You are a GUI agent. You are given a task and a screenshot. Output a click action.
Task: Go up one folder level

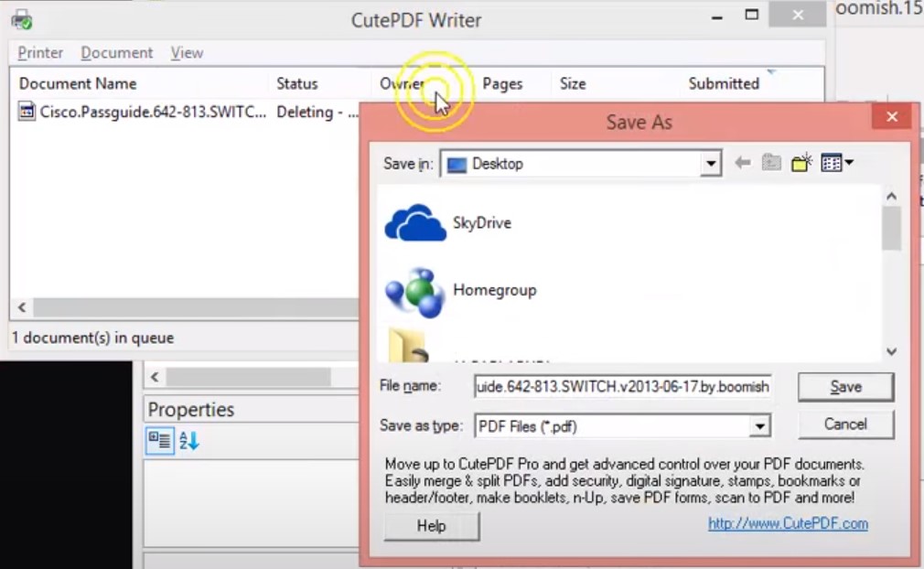pos(771,163)
